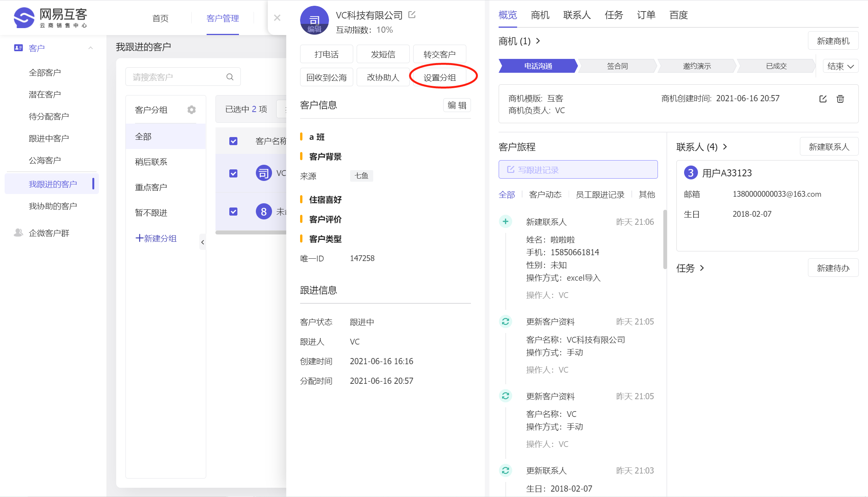The height and width of the screenshot is (497, 868).
Task: Uncheck the checkbox beside avatar 8 row
Action: pyautogui.click(x=233, y=211)
